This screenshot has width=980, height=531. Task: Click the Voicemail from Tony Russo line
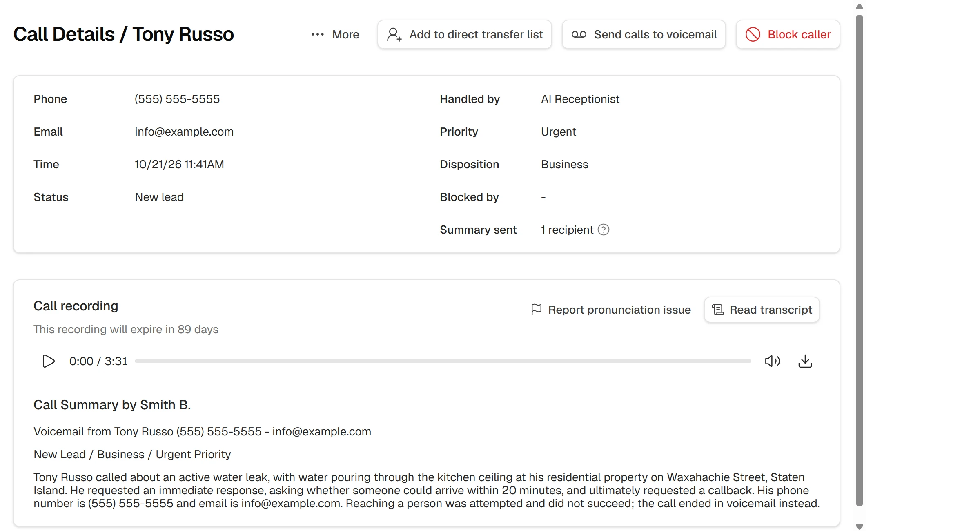(x=202, y=431)
